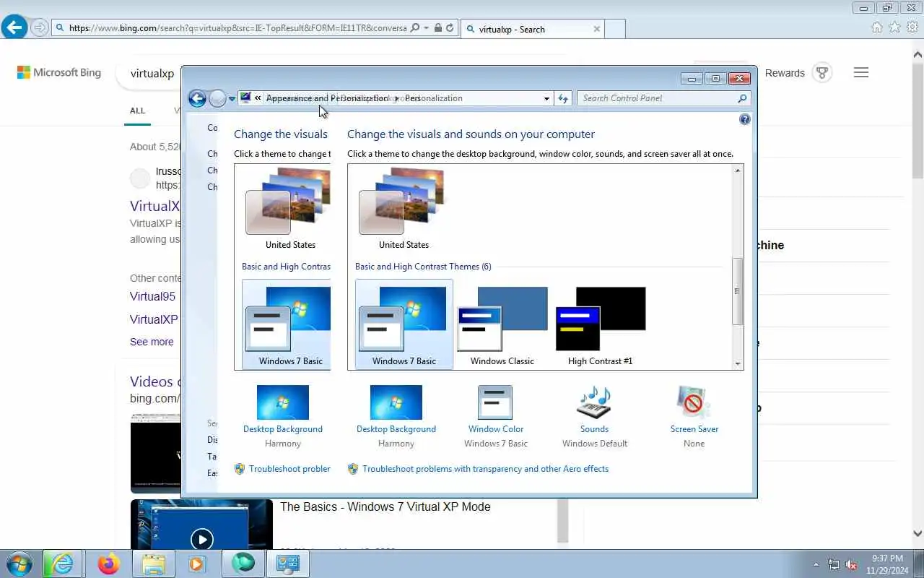Open Windows Media Player from taskbar

(197, 564)
